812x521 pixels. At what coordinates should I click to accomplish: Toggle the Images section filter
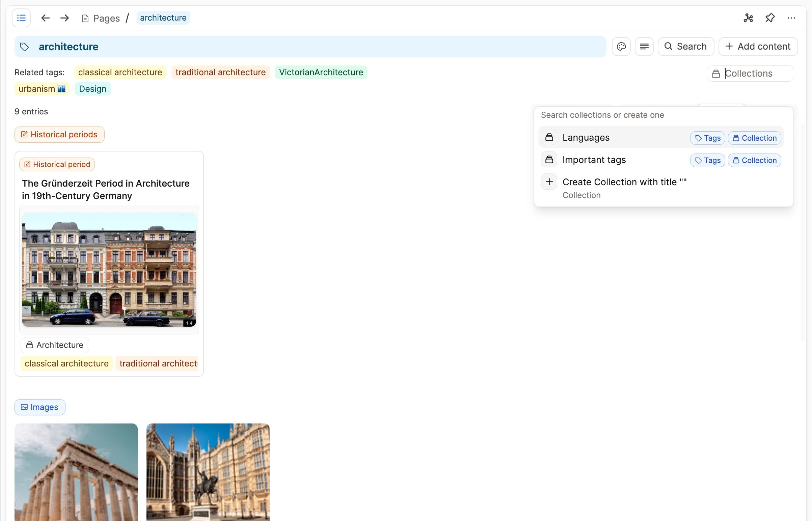click(39, 407)
